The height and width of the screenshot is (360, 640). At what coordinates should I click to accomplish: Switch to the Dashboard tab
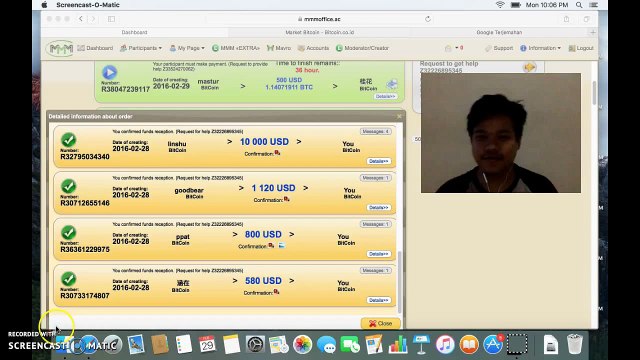tap(134, 32)
